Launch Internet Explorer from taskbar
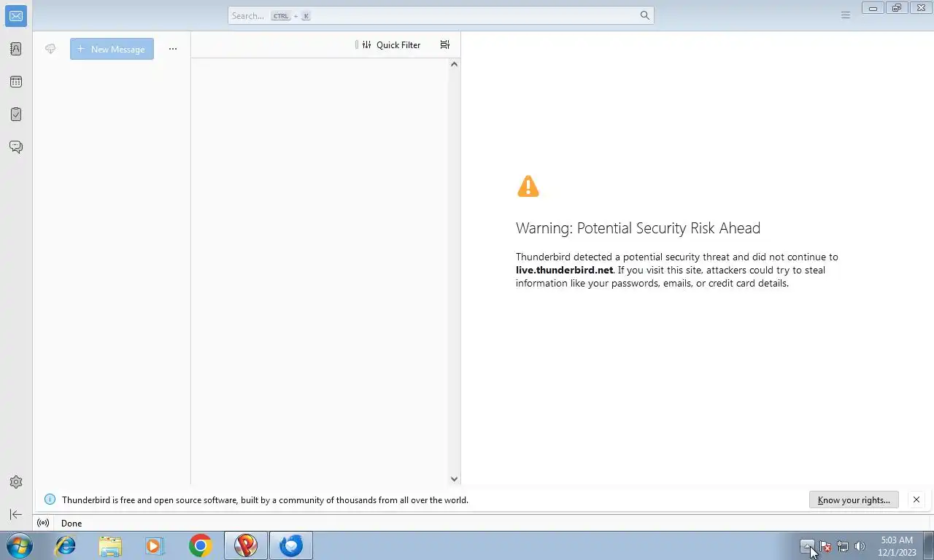 [66, 545]
